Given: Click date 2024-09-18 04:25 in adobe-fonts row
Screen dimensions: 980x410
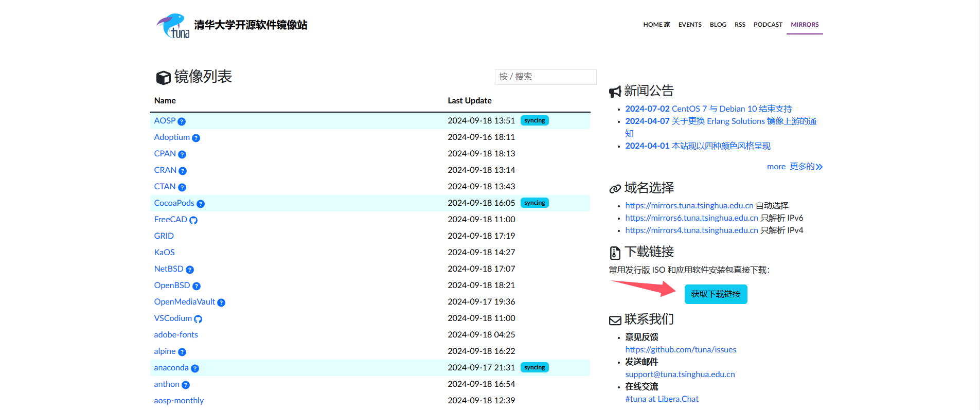Looking at the screenshot, I should coord(481,334).
